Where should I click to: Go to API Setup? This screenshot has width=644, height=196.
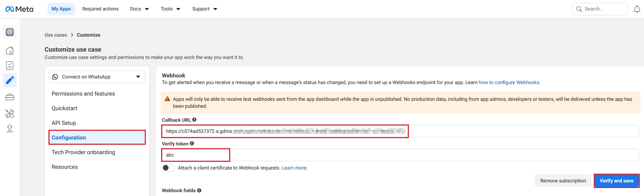(x=64, y=123)
